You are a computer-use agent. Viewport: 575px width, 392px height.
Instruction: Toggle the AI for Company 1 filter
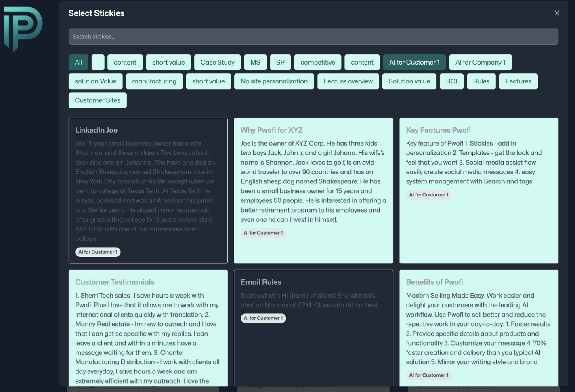pyautogui.click(x=480, y=63)
